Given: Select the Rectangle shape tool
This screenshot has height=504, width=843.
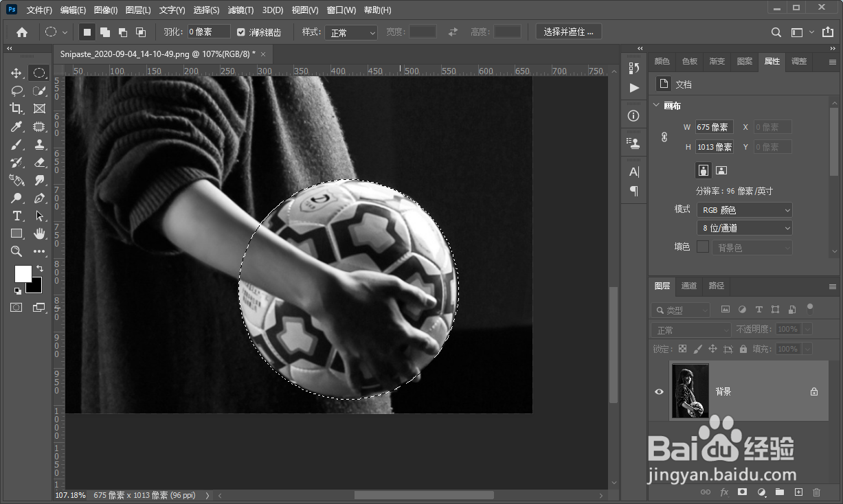Looking at the screenshot, I should (16, 233).
